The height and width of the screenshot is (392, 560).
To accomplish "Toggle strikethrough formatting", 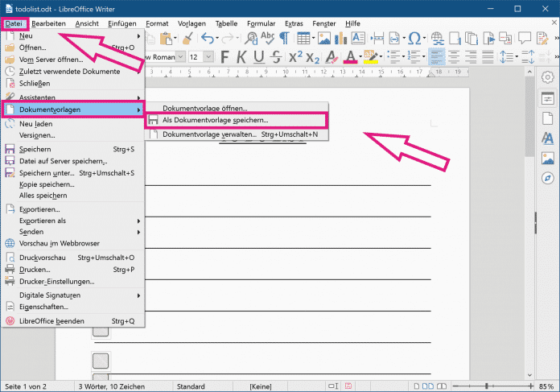I will [x=276, y=56].
